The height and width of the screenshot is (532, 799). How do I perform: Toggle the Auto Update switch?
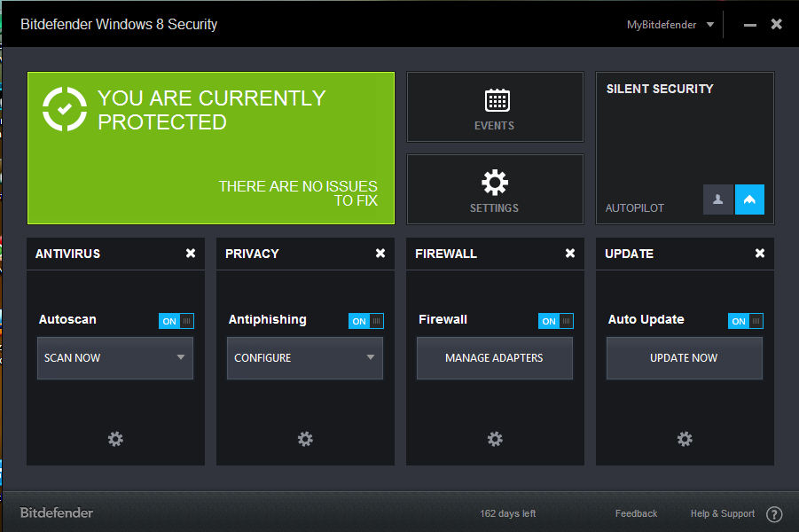pyautogui.click(x=746, y=321)
